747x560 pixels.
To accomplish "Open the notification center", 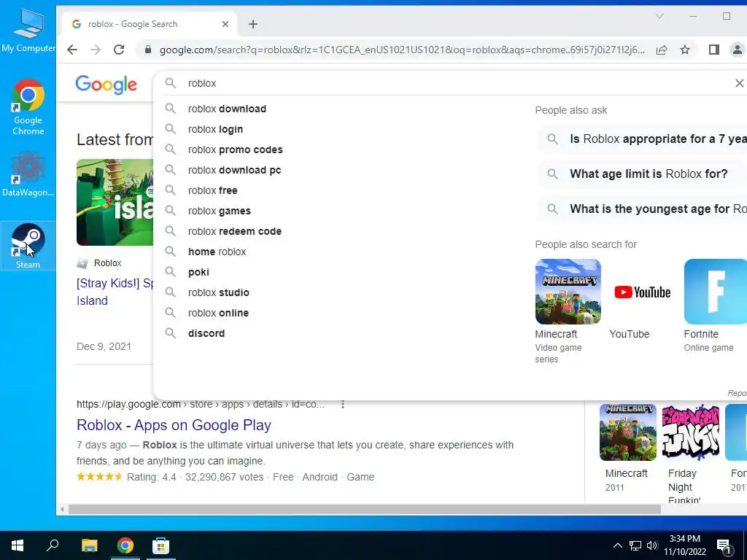I will pos(724,546).
